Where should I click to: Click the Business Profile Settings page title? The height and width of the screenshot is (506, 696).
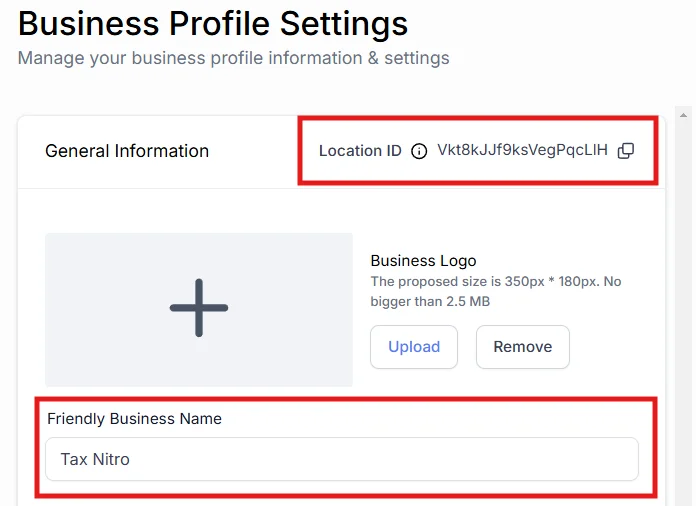point(213,24)
